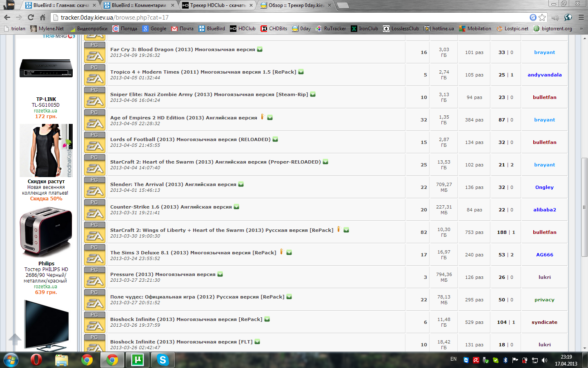Download Sniper Elite Nazi Zombie Army icon
588x368 pixels.
(313, 94)
